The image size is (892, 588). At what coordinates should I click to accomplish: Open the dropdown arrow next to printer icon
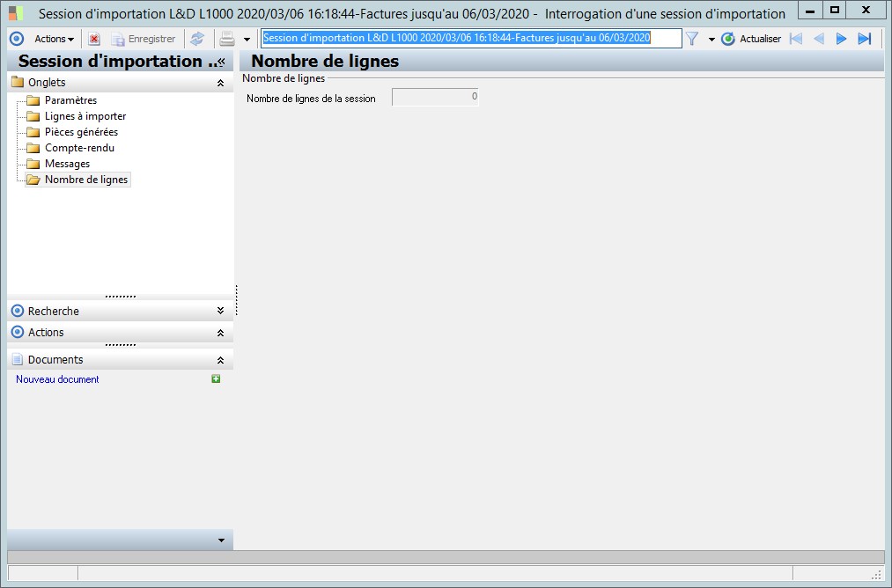247,40
